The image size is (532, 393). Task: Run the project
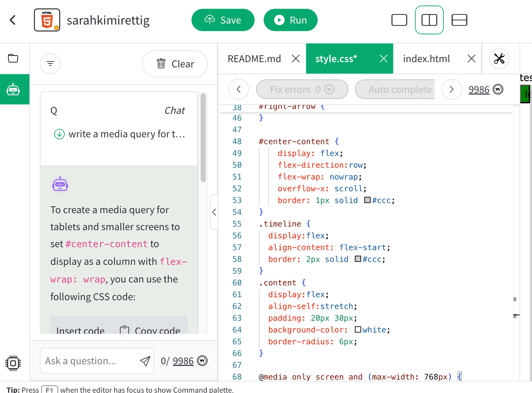point(291,20)
